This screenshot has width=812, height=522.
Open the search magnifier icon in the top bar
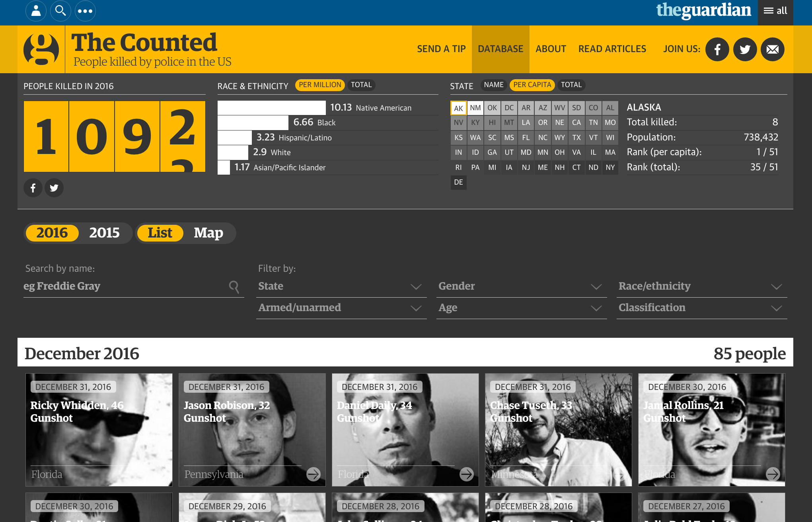[x=60, y=11]
